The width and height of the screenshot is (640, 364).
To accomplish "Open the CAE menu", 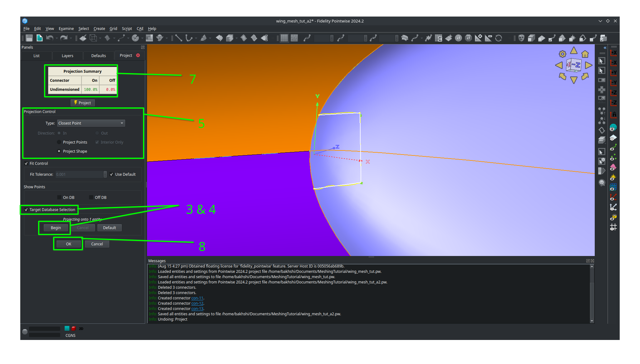I will click(140, 28).
